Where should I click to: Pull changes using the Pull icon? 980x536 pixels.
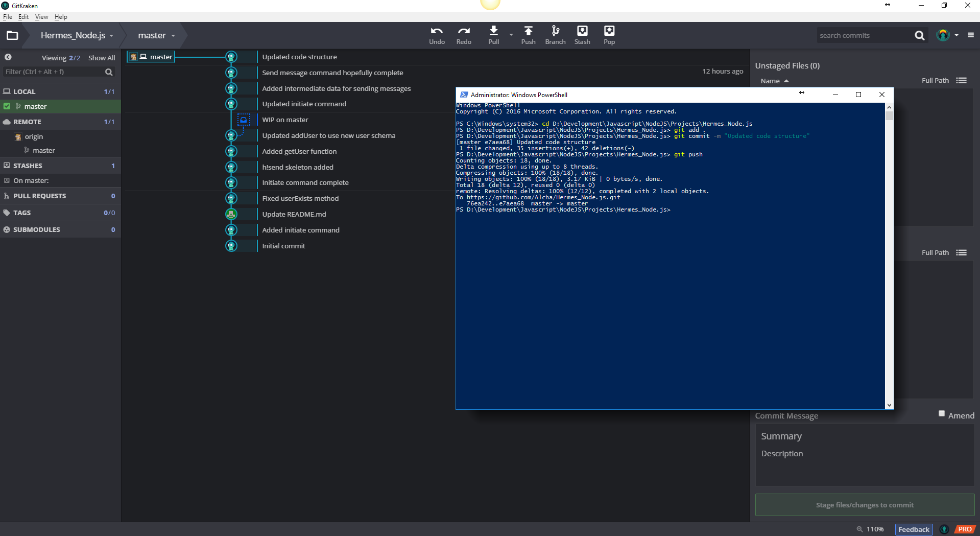[x=493, y=35]
